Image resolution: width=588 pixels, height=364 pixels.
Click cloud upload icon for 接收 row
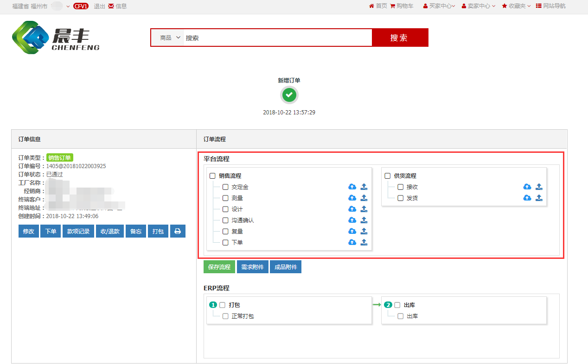click(x=527, y=187)
